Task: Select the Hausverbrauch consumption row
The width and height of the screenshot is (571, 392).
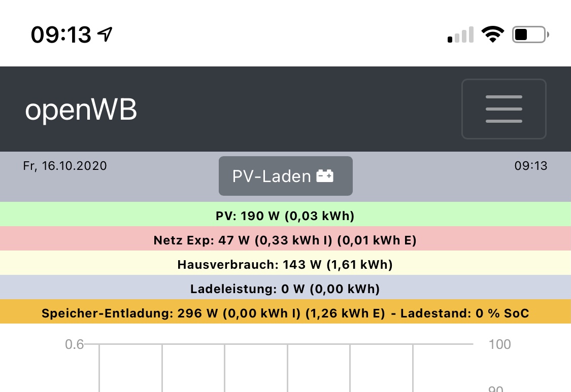Action: [285, 263]
